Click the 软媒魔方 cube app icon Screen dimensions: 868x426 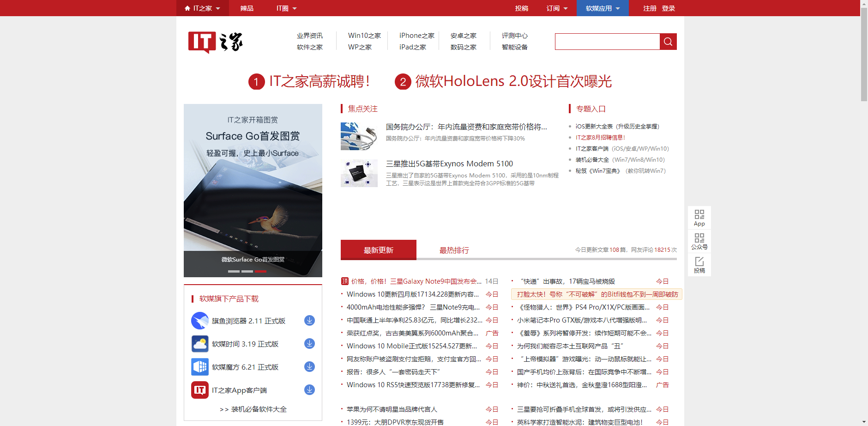coord(200,367)
